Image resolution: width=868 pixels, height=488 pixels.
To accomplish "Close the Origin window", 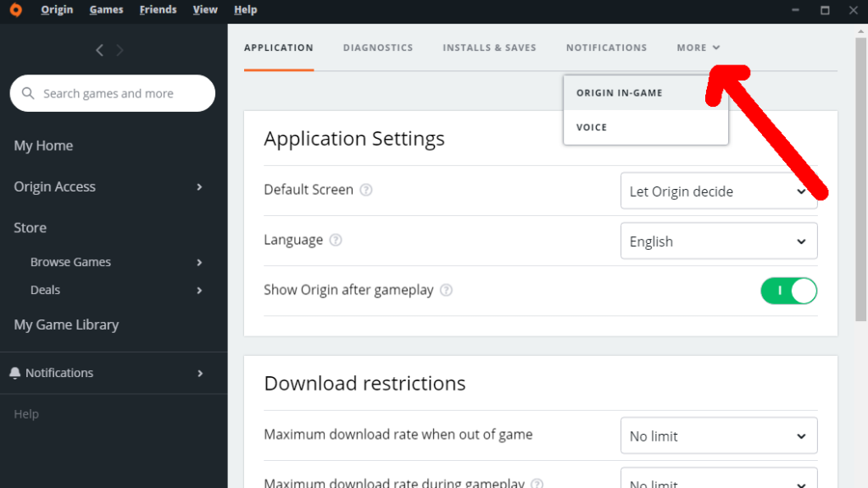I will [854, 10].
